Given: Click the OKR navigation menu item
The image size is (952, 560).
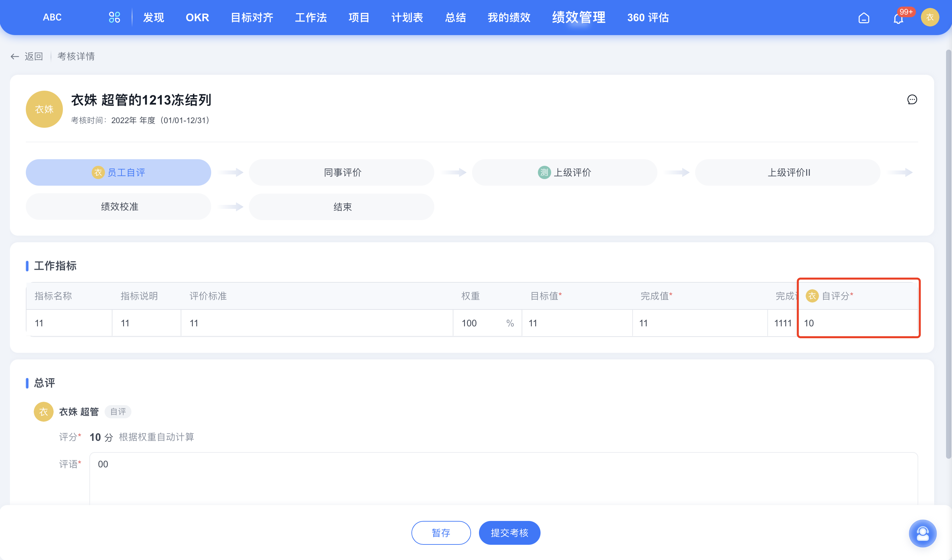Looking at the screenshot, I should 197,17.
